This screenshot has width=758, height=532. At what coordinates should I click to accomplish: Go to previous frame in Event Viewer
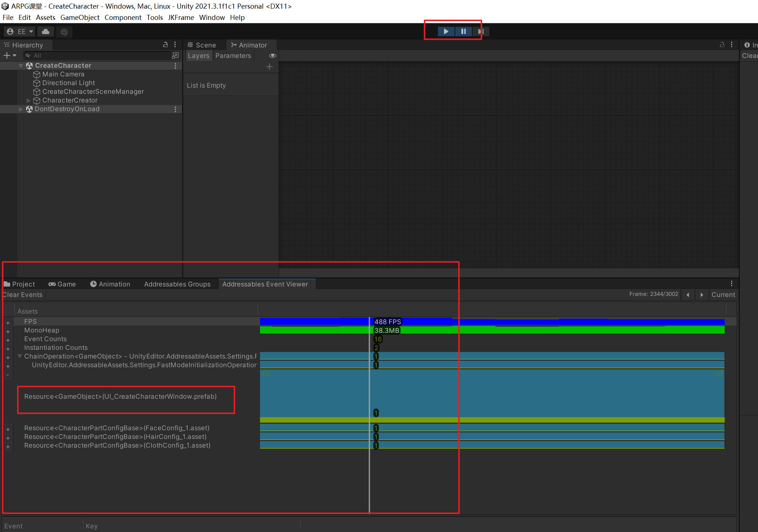click(x=687, y=295)
